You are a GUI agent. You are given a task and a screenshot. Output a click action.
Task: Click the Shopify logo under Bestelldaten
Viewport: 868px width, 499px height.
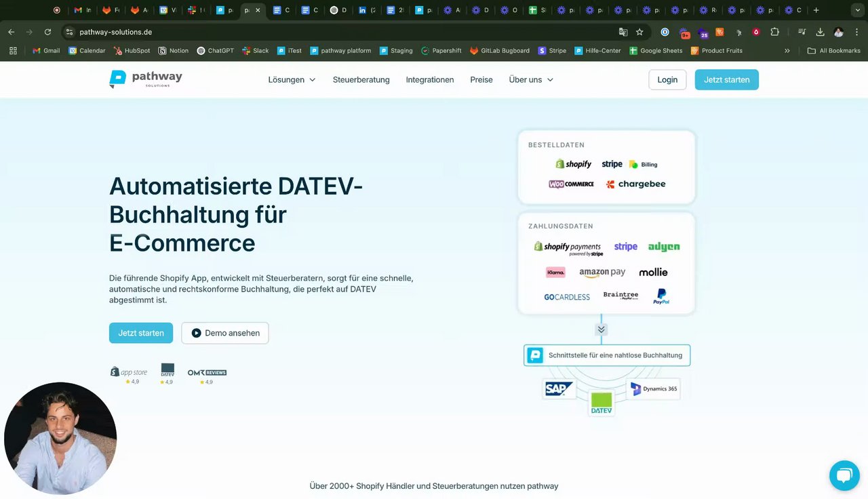pyautogui.click(x=573, y=164)
